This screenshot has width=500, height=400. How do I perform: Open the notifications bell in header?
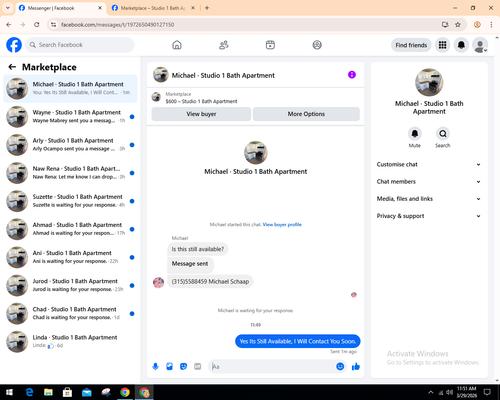click(461, 45)
